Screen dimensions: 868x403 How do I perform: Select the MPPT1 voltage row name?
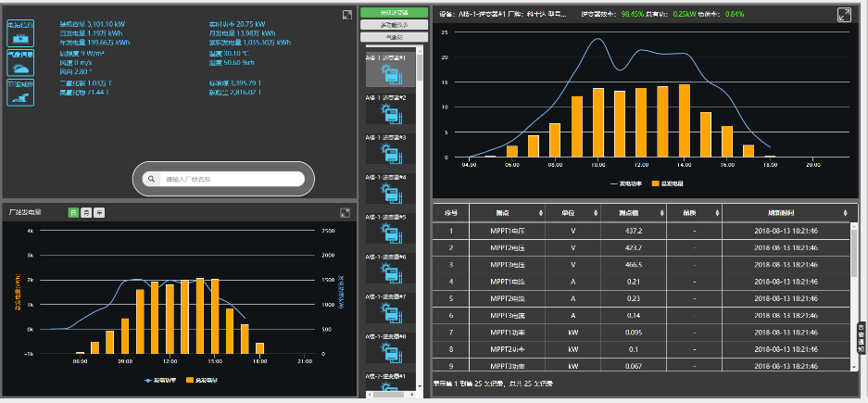pos(508,231)
